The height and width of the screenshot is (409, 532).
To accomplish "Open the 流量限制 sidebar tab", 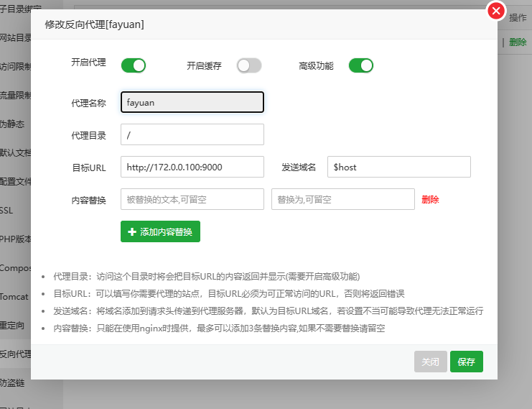I will (x=16, y=96).
